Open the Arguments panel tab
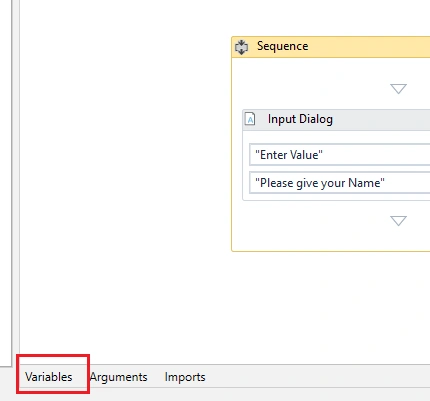 (x=119, y=377)
